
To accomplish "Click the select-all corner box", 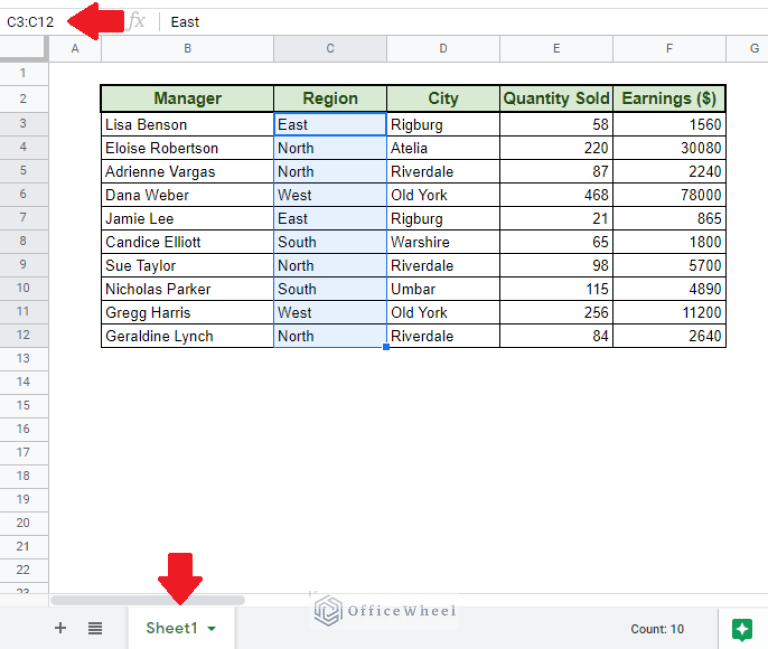I will click(x=24, y=48).
